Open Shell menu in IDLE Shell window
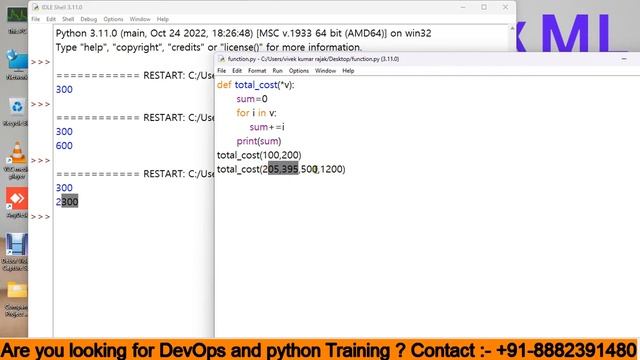The image size is (640, 360). (68, 19)
